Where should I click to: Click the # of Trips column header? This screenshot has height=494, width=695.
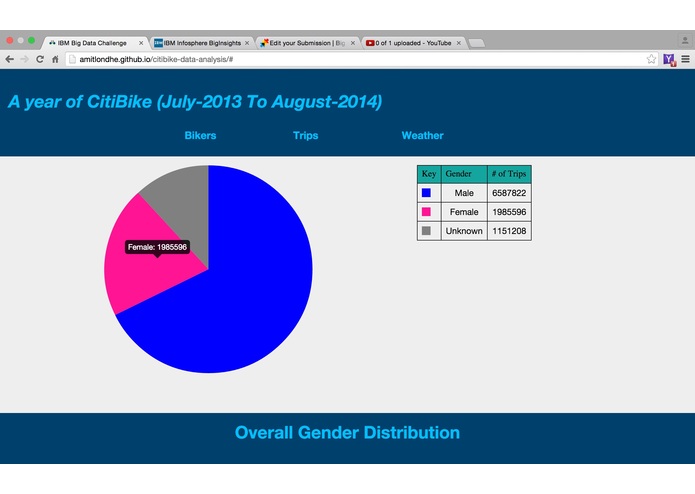point(509,174)
